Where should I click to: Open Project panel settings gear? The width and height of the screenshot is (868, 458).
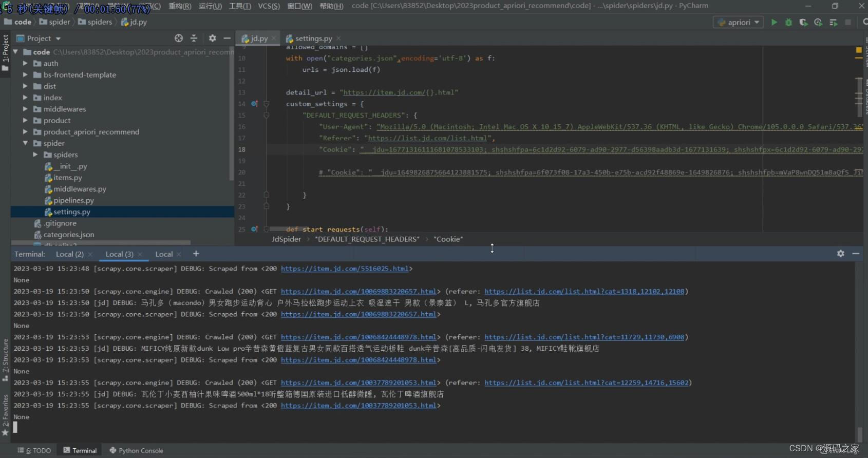click(213, 38)
